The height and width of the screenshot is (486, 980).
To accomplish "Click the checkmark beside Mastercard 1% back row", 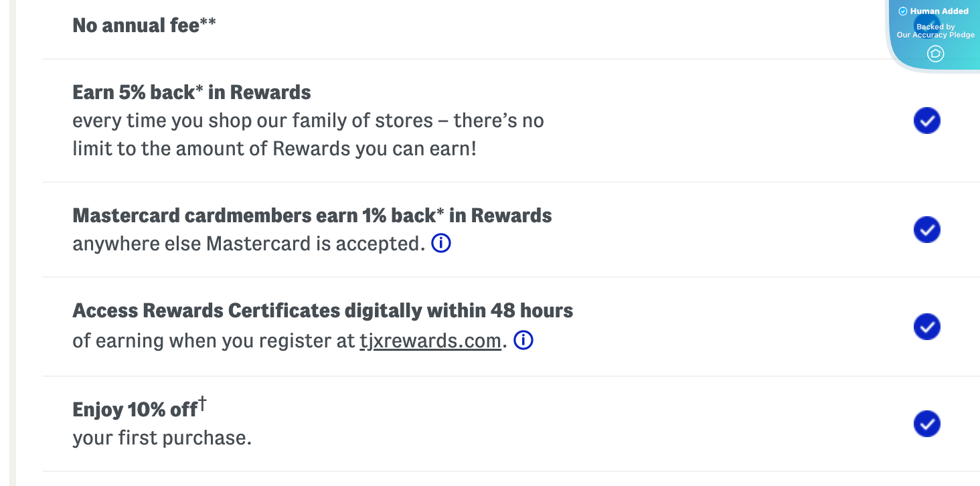I will tap(926, 230).
